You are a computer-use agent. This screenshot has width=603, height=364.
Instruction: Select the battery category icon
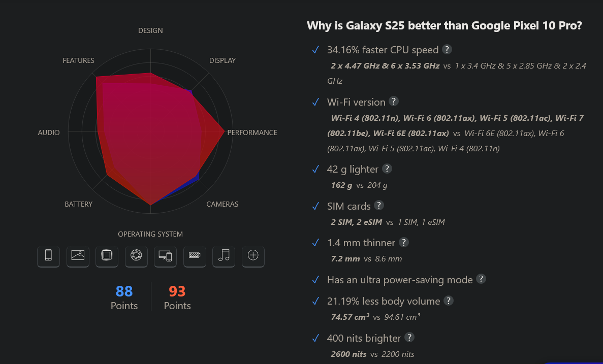click(195, 256)
